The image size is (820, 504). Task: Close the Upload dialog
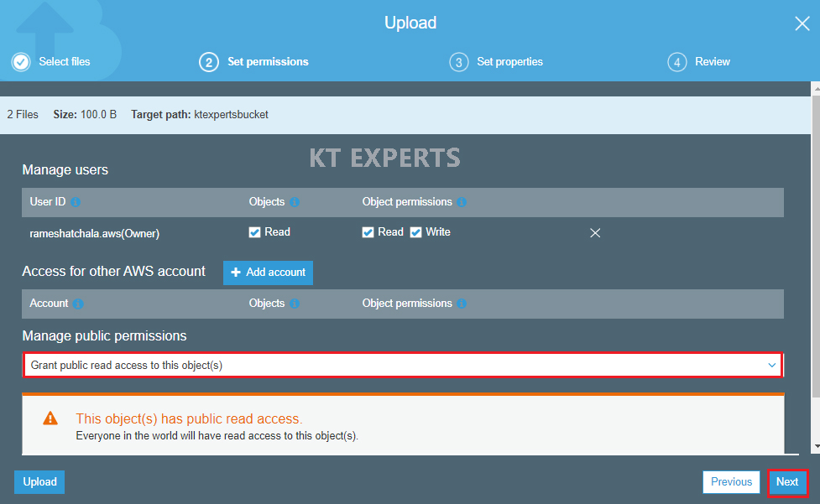pos(802,23)
